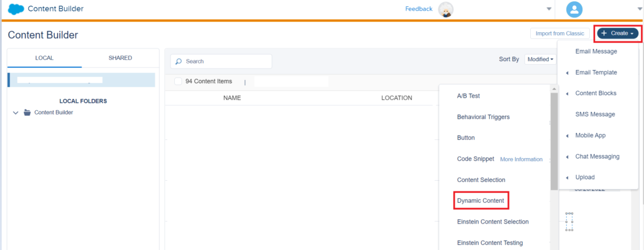Choose Chat Messaging menu entry
Viewport: 644px width, 250px height.
(597, 156)
